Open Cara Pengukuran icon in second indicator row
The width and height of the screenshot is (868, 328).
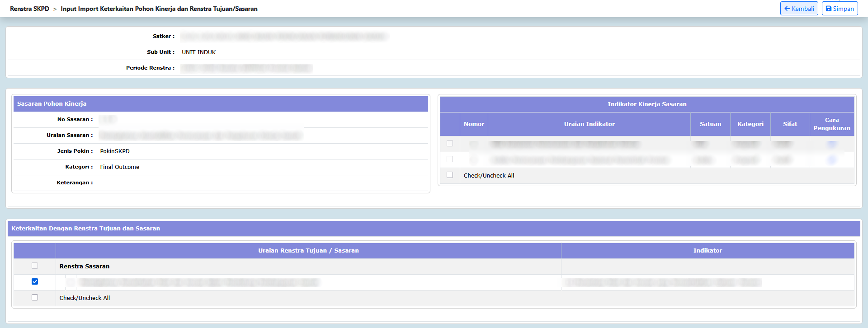click(x=831, y=160)
